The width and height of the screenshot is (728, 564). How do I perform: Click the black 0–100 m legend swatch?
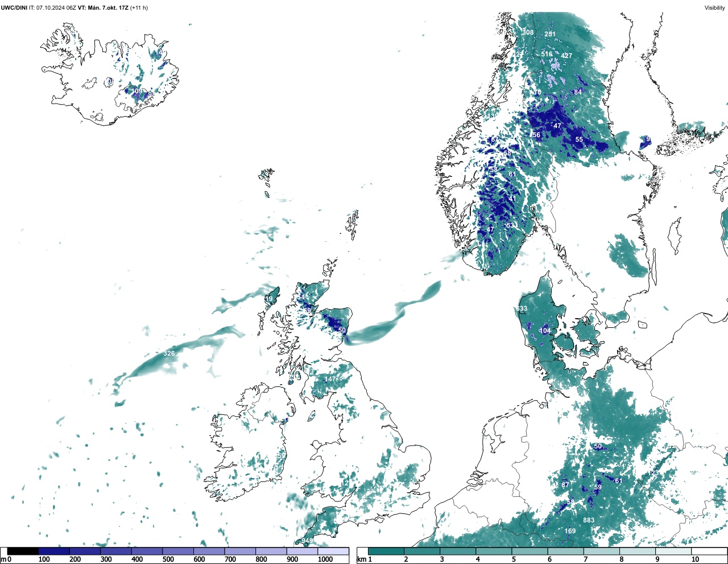click(23, 551)
